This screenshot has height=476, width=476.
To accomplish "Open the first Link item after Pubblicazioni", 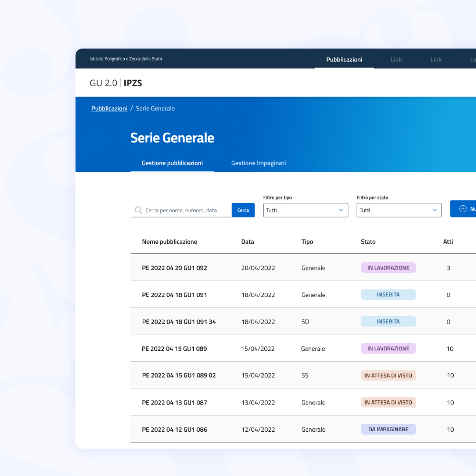I will point(396,59).
